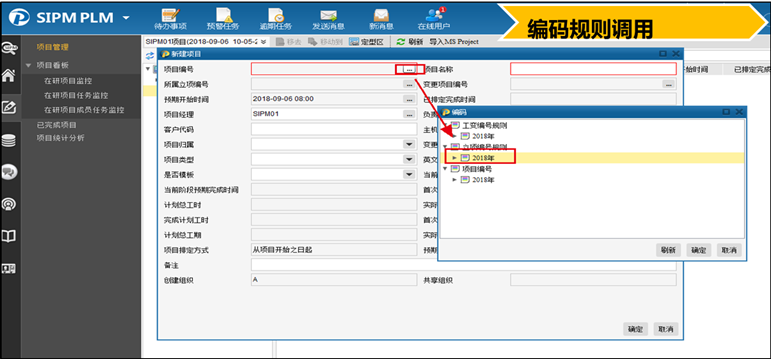
Task: Click the broadcast signal icon in sidebar
Action: tap(9, 203)
